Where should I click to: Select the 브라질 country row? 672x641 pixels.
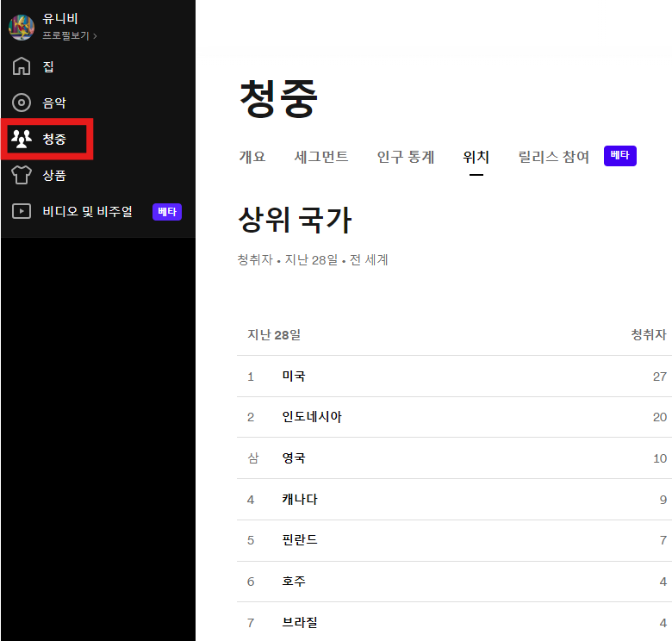454,622
